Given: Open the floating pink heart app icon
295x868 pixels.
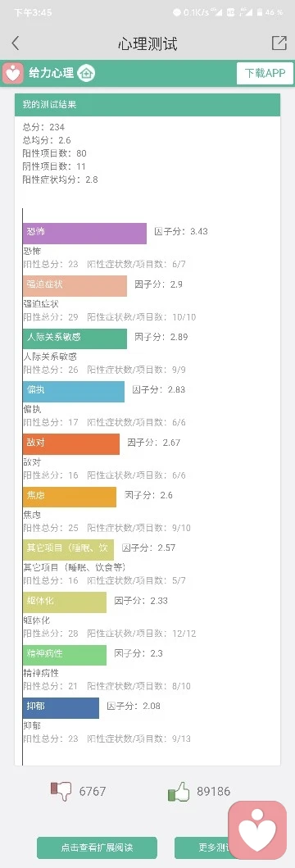Looking at the screenshot, I should click(257, 829).
